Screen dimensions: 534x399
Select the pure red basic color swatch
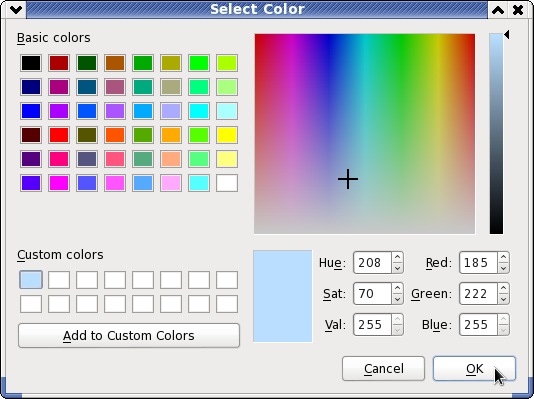59,135
